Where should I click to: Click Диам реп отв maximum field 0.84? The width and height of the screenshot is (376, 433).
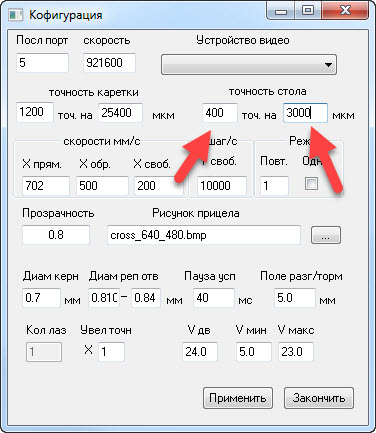(x=146, y=298)
